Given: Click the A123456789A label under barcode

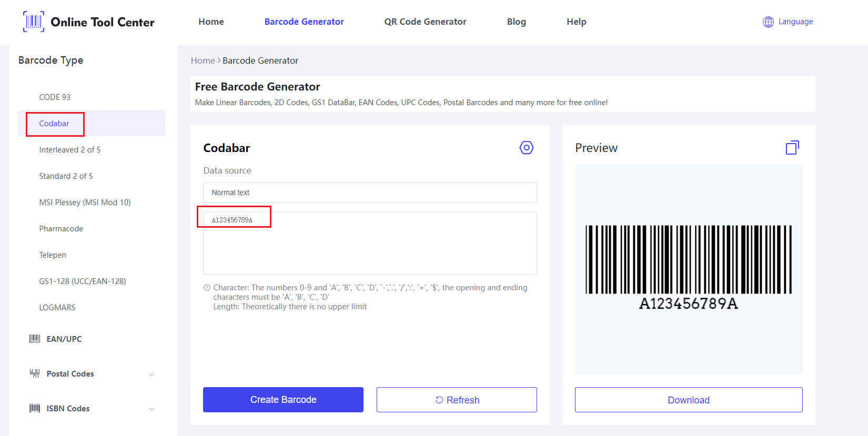Looking at the screenshot, I should pyautogui.click(x=689, y=303).
